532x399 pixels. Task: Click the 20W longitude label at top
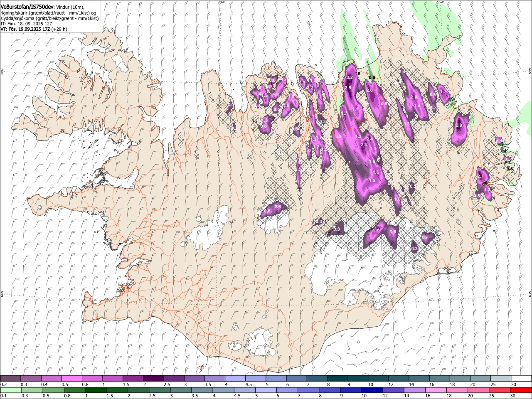(x=221, y=2)
